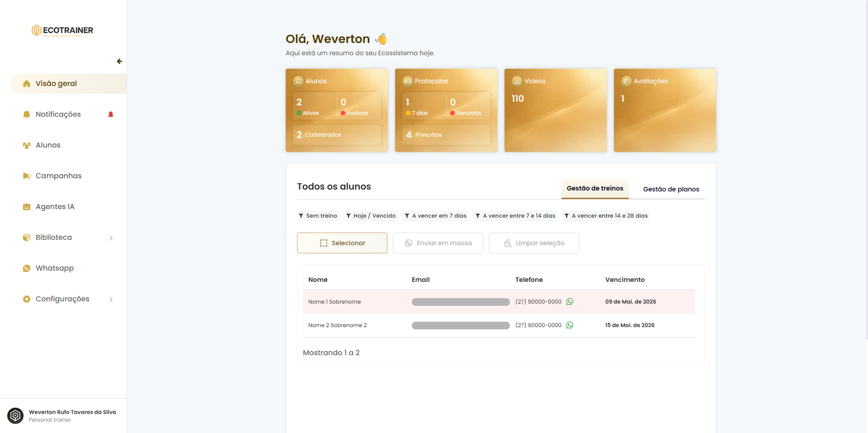Click the Selecionar button

[x=342, y=243]
